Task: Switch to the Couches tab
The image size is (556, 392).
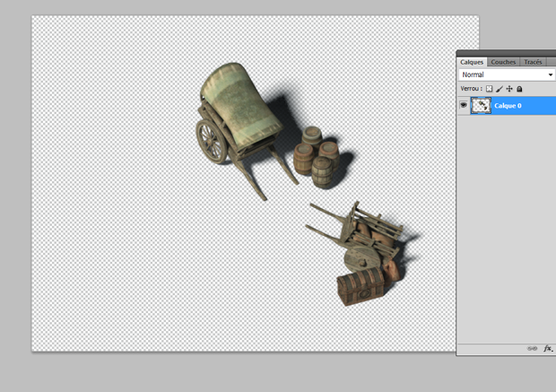Action: pyautogui.click(x=503, y=62)
